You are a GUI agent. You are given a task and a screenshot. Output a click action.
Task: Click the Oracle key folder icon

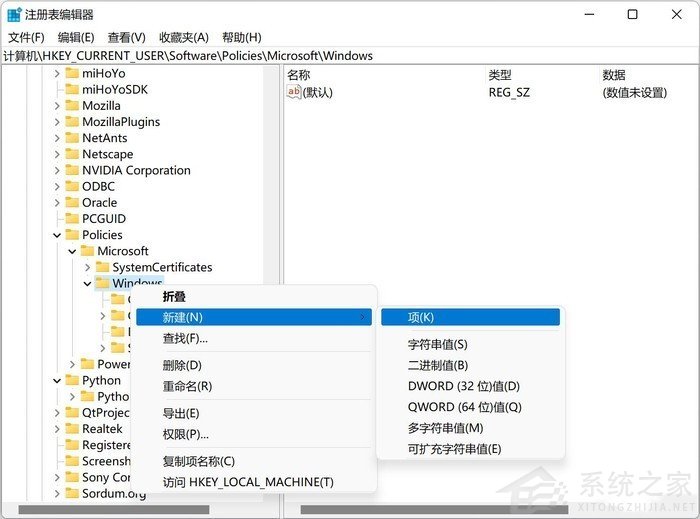point(72,202)
